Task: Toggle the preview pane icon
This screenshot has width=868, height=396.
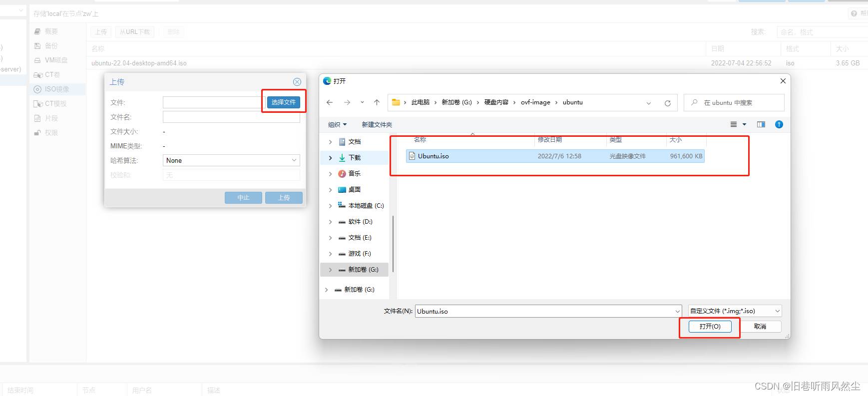Action: [761, 124]
